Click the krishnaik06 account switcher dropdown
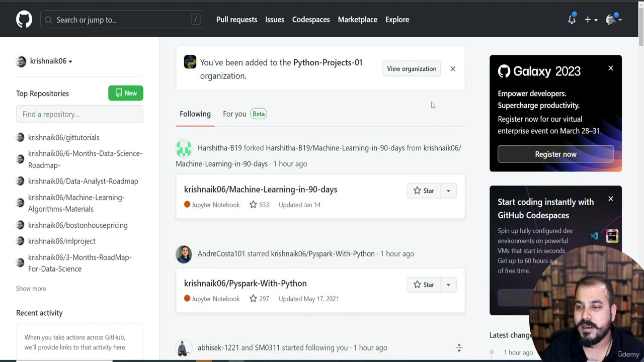This screenshot has width=644, height=362. [x=44, y=61]
